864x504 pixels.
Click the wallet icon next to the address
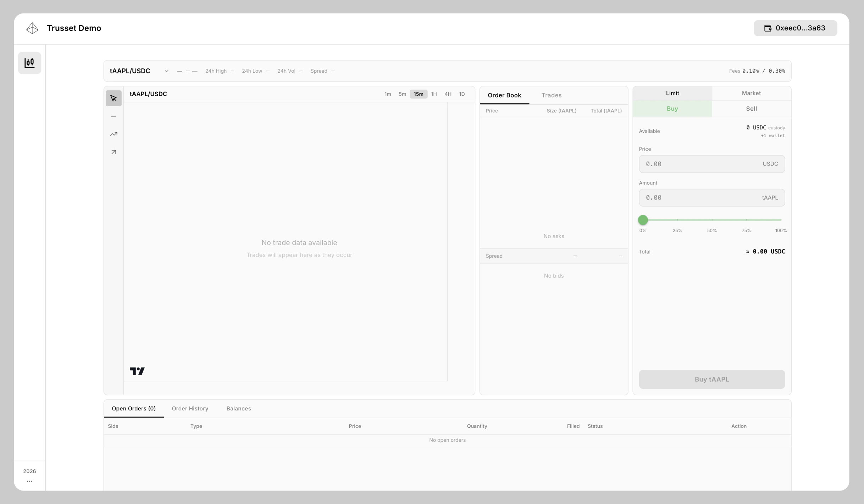(x=768, y=28)
